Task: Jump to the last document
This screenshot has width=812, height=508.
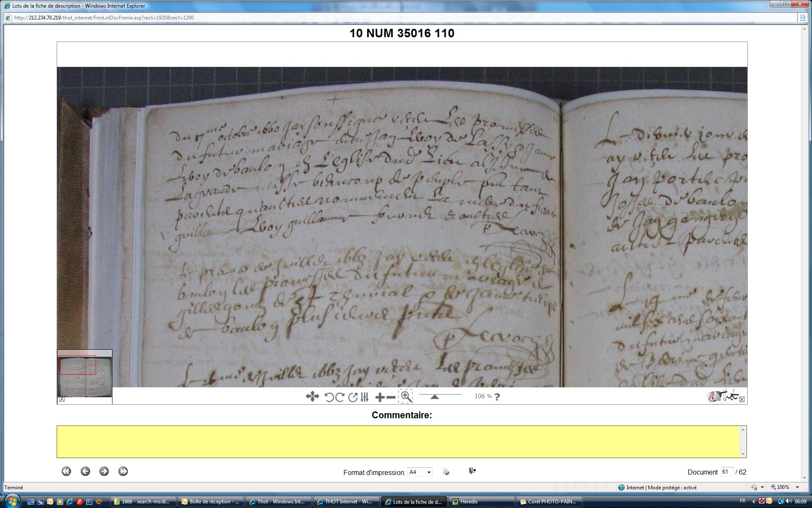Action: pyautogui.click(x=123, y=471)
